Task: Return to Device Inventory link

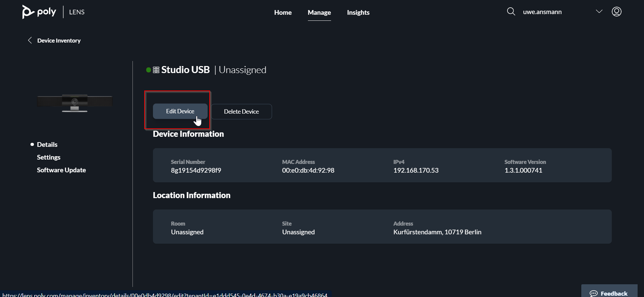Action: coord(59,41)
